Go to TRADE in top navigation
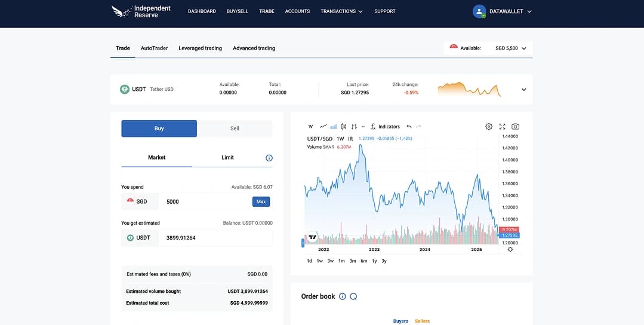Screen dimensions: 644x325 [267, 11]
